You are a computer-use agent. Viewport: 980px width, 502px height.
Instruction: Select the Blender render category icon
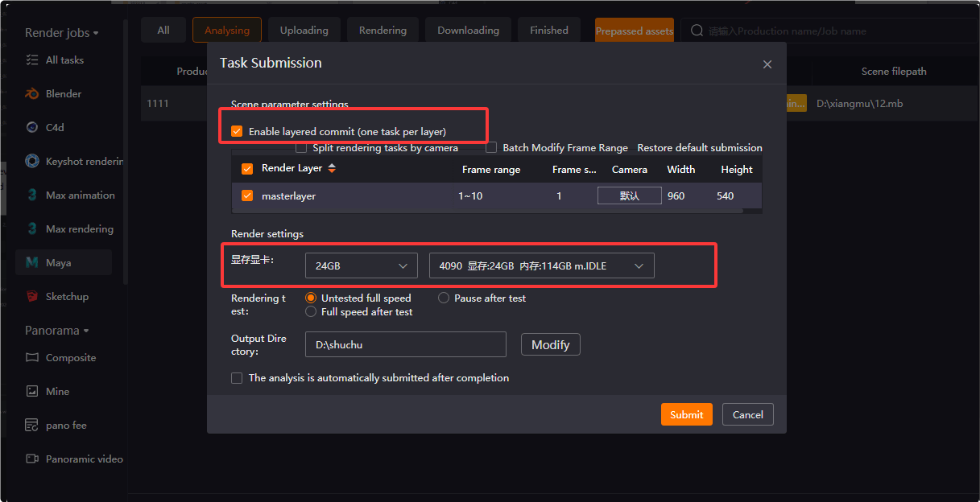pyautogui.click(x=31, y=93)
